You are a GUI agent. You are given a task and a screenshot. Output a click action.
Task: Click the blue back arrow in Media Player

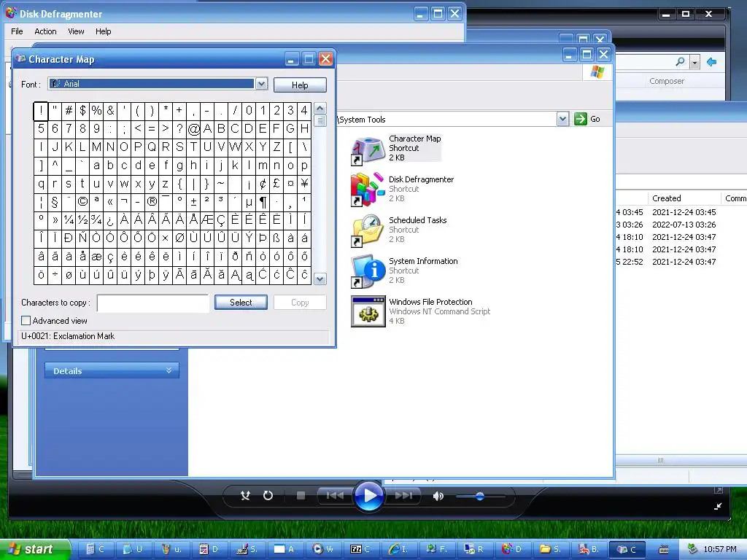tap(712, 62)
